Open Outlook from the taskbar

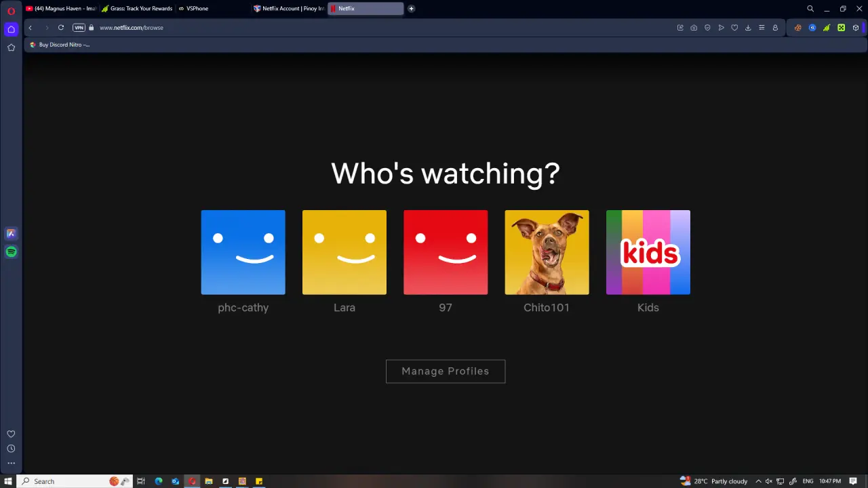pyautogui.click(x=176, y=481)
